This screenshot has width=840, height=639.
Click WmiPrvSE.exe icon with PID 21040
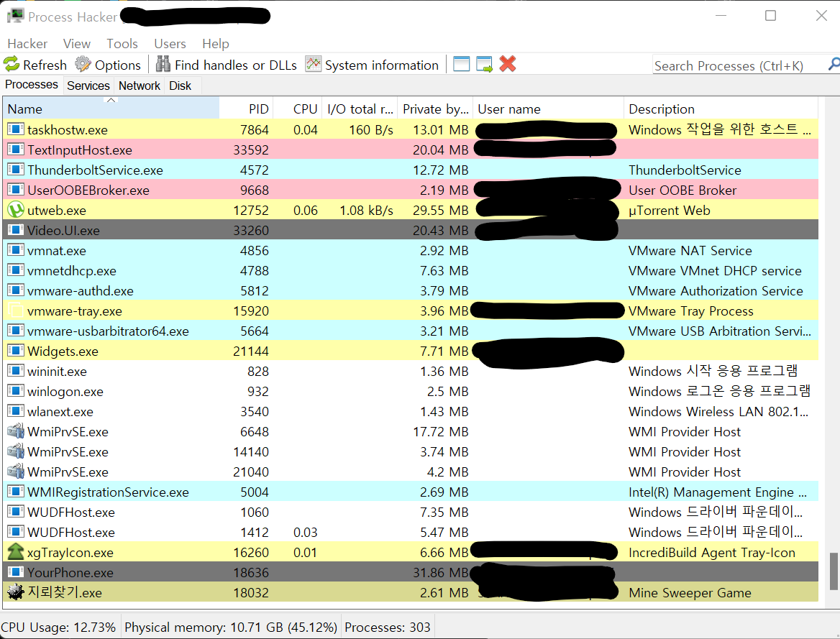pos(16,472)
